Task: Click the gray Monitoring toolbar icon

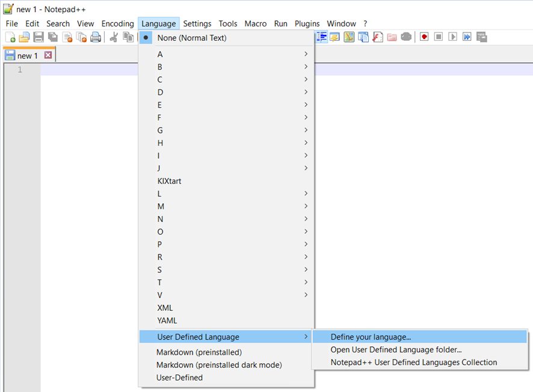Action: (x=406, y=37)
